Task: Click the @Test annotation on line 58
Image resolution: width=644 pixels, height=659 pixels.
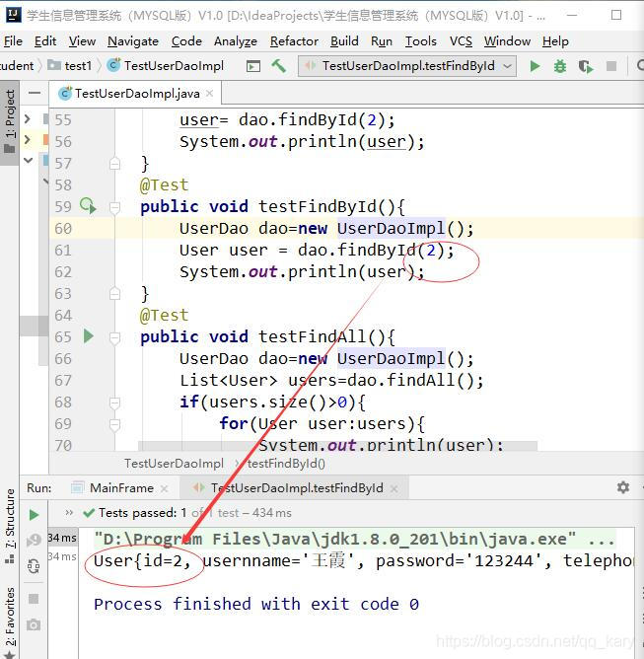Action: pyautogui.click(x=164, y=185)
